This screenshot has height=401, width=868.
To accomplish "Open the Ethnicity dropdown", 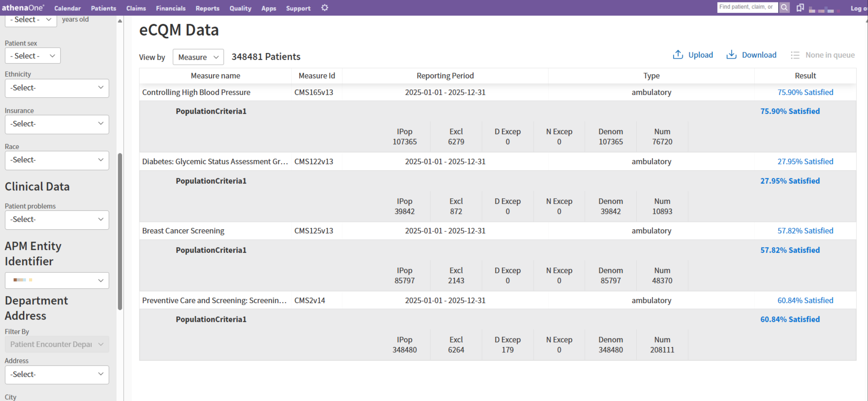I will click(x=57, y=88).
